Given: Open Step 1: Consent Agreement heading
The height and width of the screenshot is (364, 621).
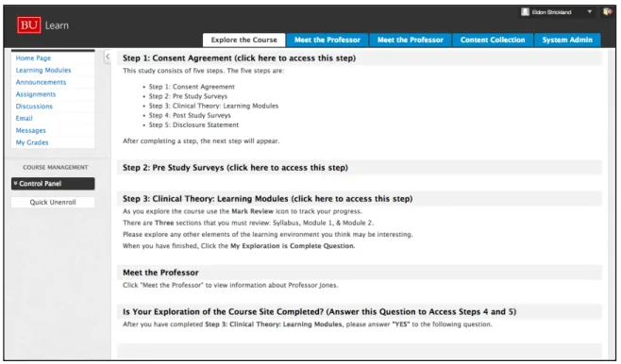Looking at the screenshot, I should (x=239, y=58).
